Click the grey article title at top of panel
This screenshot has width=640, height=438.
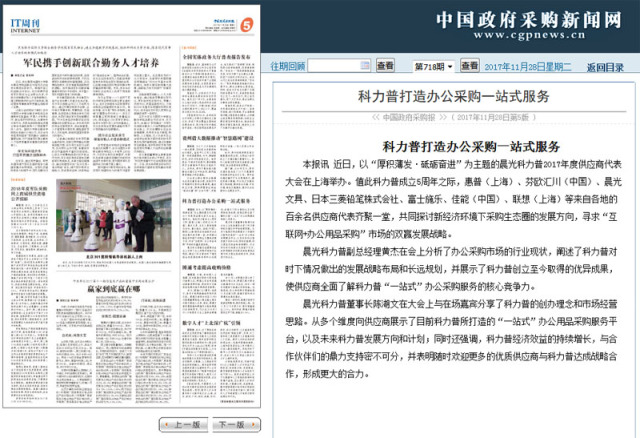(453, 96)
